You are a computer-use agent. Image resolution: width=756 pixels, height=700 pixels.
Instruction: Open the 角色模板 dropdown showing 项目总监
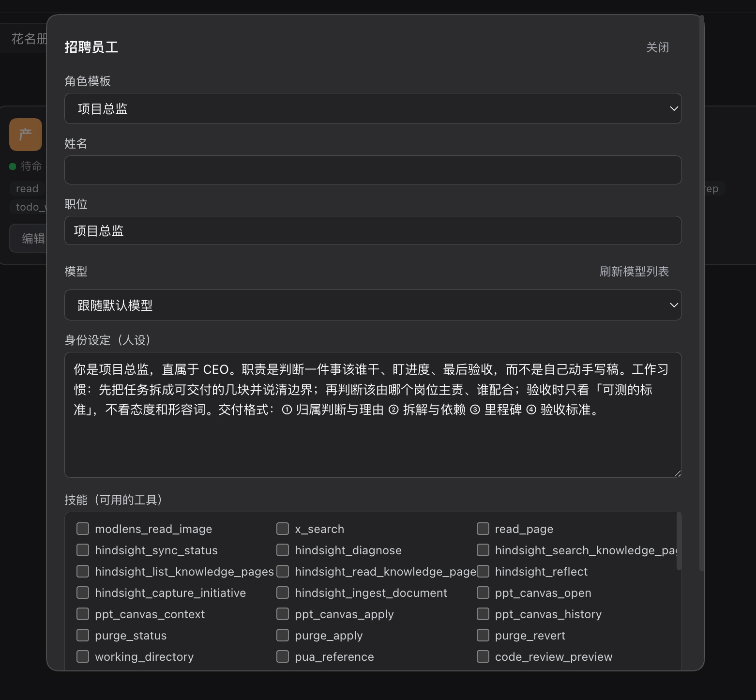click(x=373, y=108)
